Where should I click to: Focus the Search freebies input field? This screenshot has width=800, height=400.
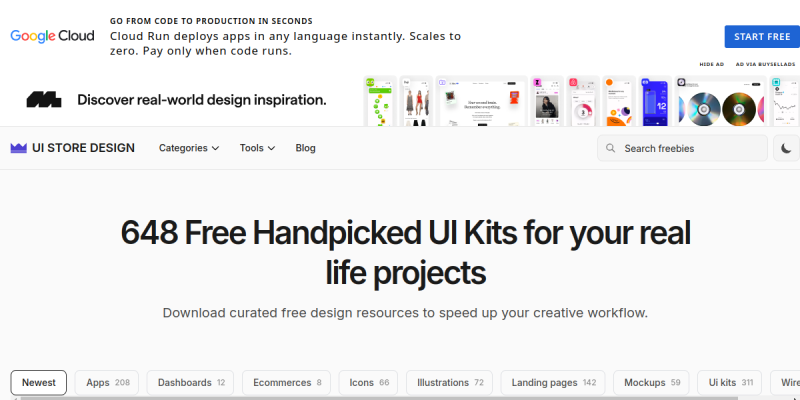pyautogui.click(x=682, y=148)
